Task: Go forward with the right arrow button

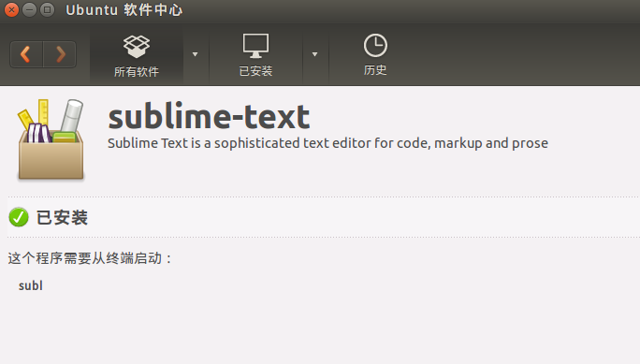Action: click(60, 54)
